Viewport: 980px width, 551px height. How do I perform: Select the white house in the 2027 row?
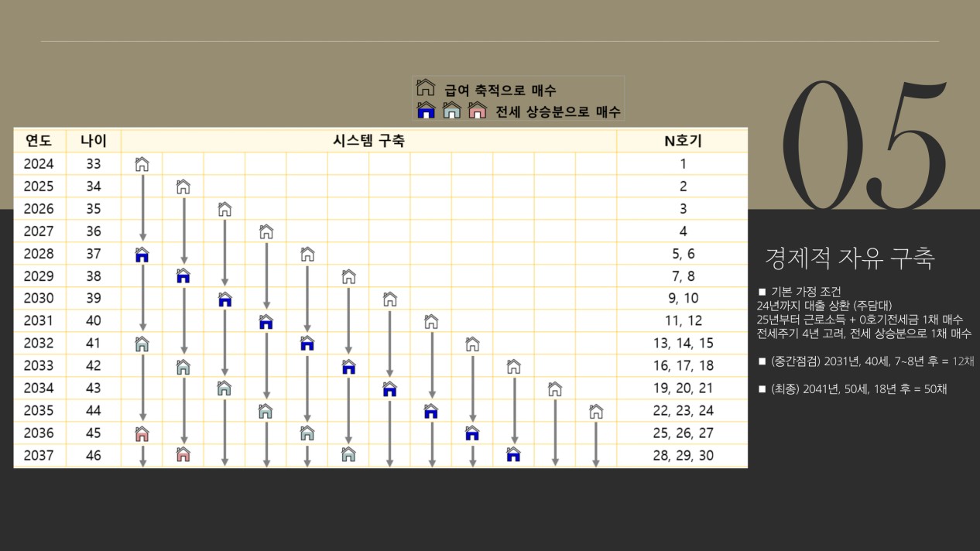(266, 231)
